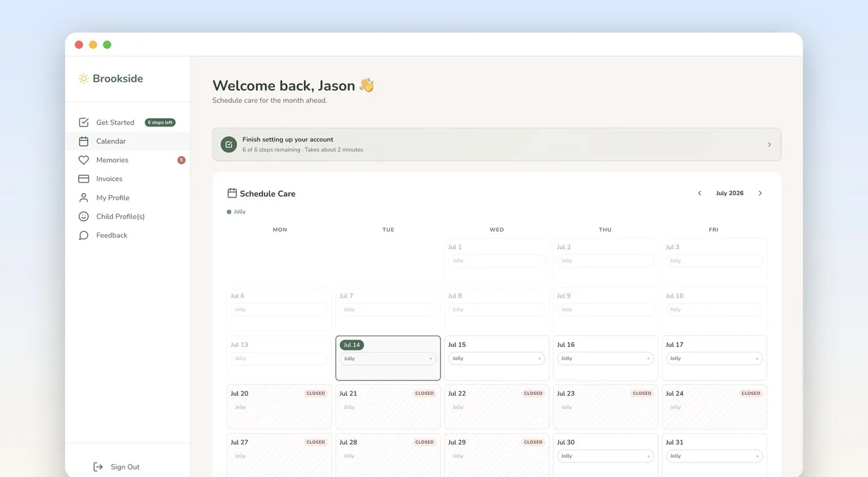Click the Memories heart icon
The height and width of the screenshot is (477, 868).
tap(84, 160)
